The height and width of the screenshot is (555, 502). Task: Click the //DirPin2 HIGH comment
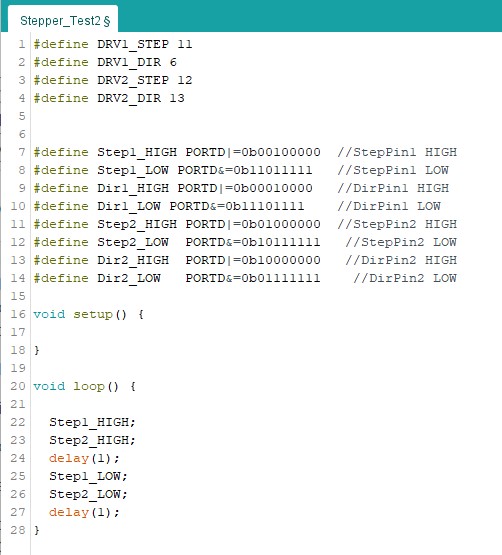[401, 260]
